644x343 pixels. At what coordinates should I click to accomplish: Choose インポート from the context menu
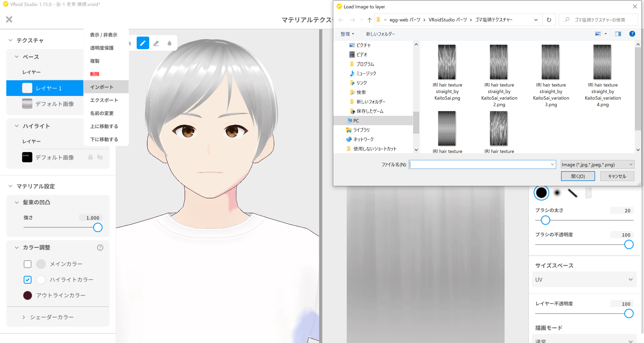(102, 87)
